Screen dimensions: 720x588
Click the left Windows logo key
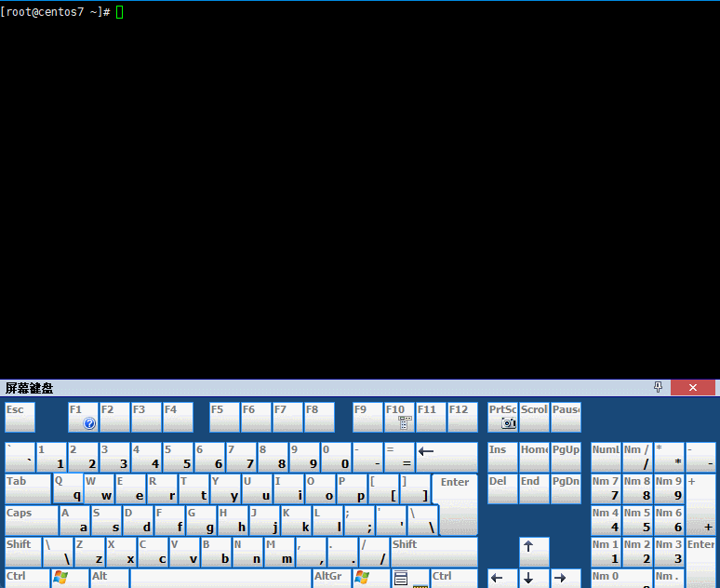tap(70, 579)
